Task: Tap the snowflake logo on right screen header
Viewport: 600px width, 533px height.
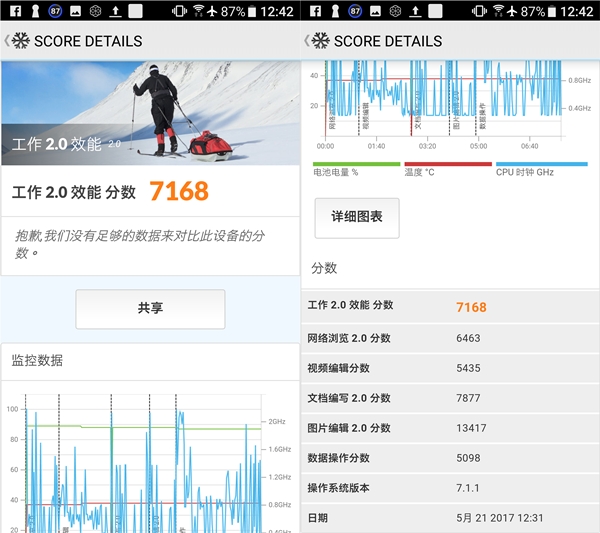Action: [x=320, y=41]
